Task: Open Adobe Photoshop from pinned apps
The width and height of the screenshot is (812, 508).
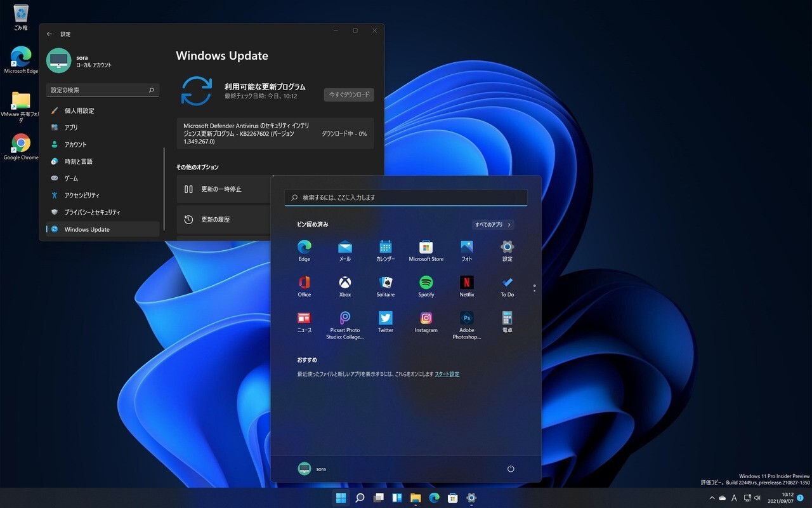Action: [x=467, y=325]
